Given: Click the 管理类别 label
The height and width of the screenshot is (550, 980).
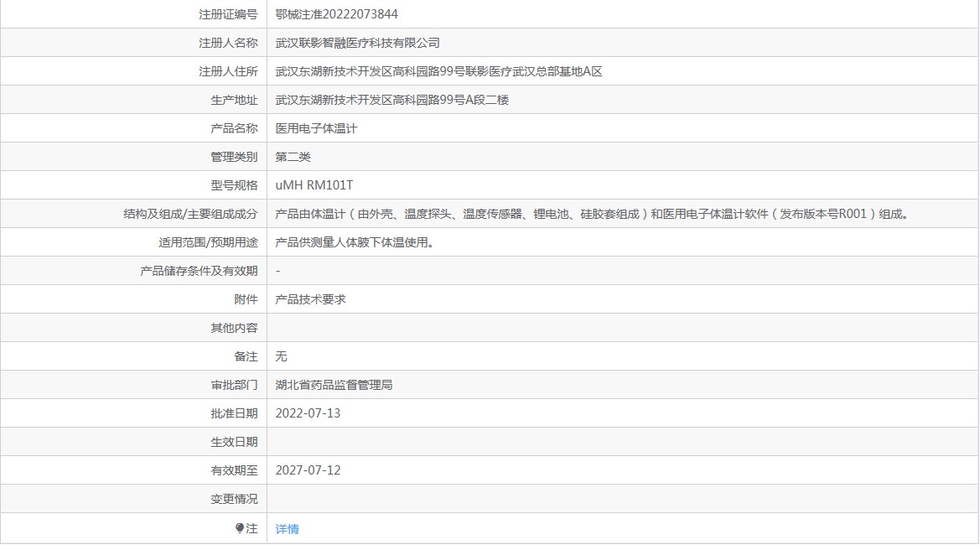Looking at the screenshot, I should click(234, 157).
